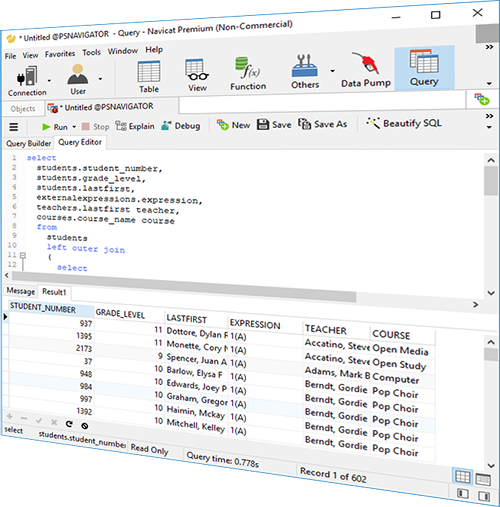Click the COURSE column header
Image resolution: width=500 pixels, height=507 pixels.
coord(403,335)
